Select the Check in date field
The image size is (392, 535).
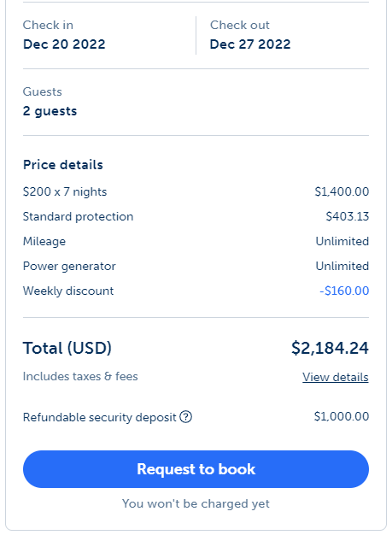pos(109,35)
